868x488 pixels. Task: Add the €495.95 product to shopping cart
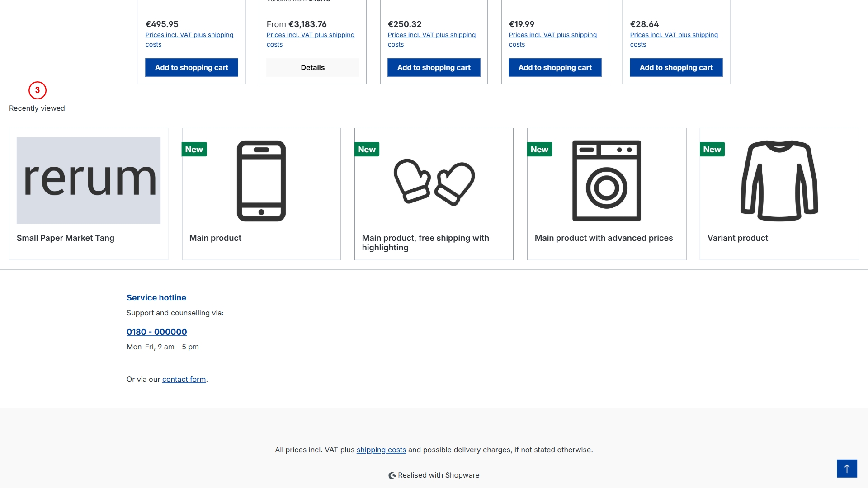tap(192, 68)
